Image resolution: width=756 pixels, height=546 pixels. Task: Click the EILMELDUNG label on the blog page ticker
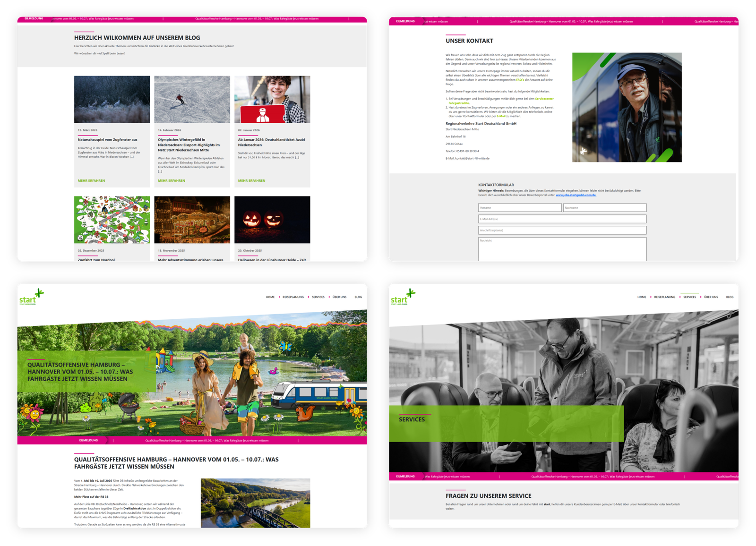34,19
